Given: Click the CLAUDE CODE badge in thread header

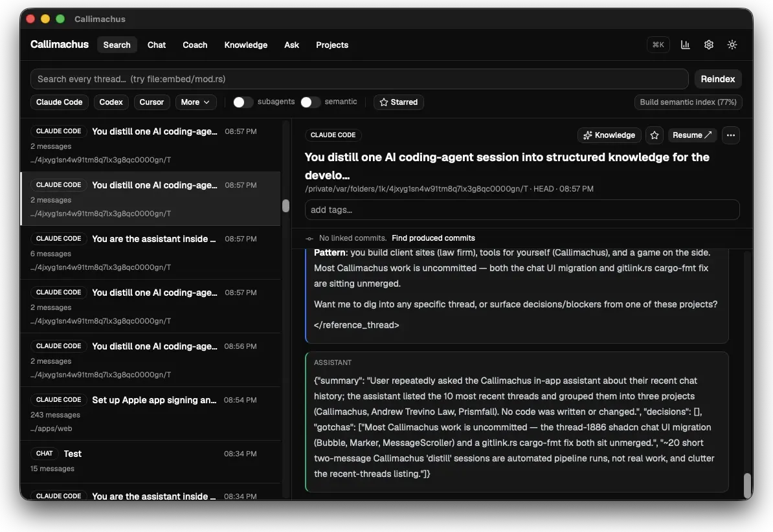Looking at the screenshot, I should click(x=333, y=135).
